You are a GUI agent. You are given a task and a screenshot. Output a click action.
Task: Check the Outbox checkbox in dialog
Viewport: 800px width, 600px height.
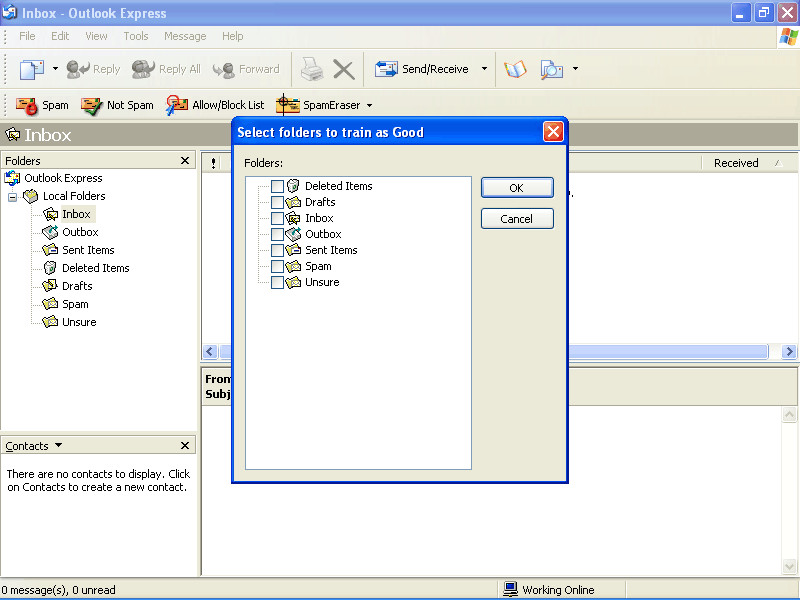(277, 234)
